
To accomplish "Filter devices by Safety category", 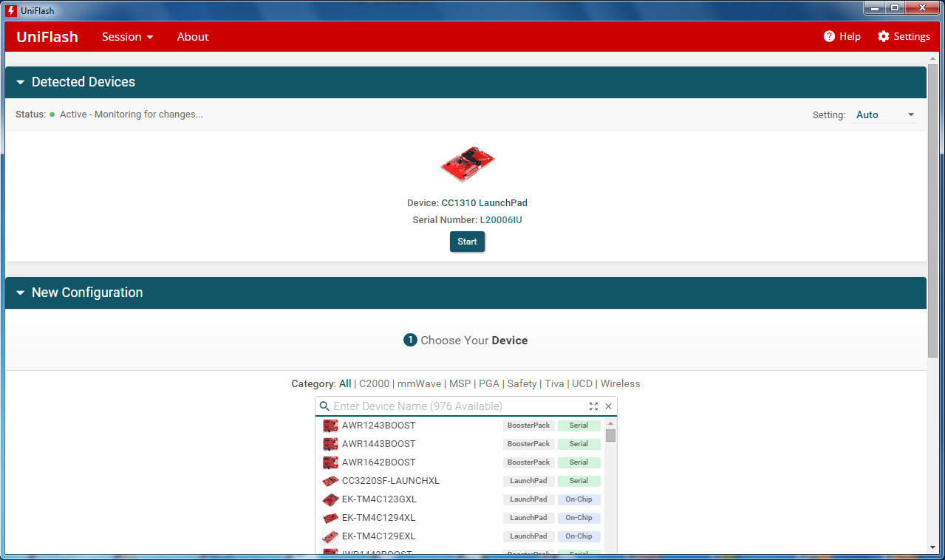I will 522,384.
